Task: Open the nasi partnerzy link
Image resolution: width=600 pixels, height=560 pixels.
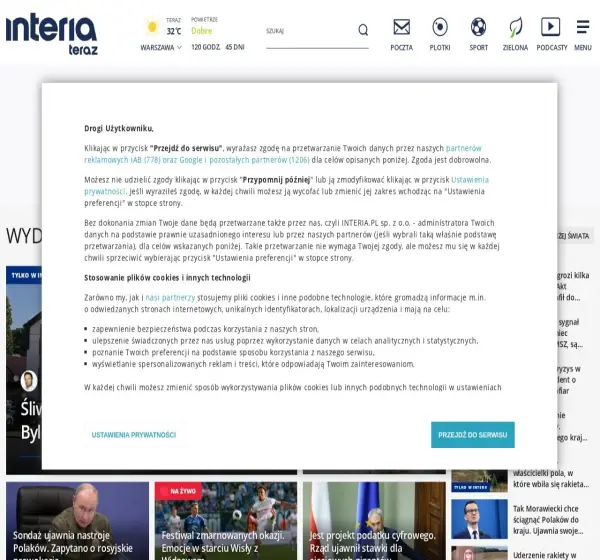Action: click(170, 297)
